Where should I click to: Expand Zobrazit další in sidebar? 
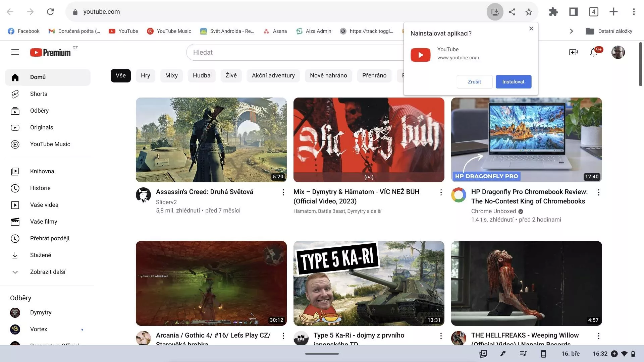48,272
